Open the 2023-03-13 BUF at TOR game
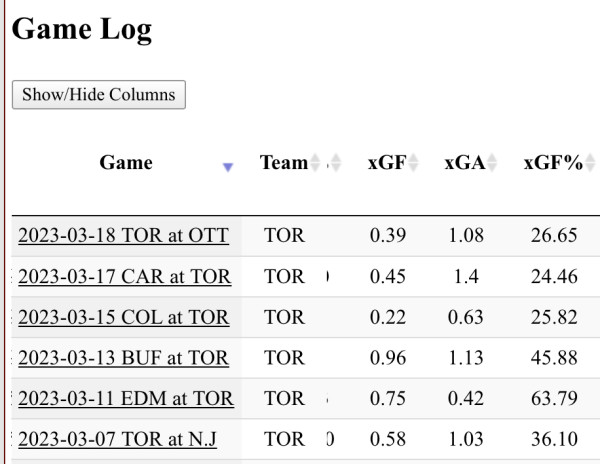Viewport: 600px width, 464px height. (123, 358)
